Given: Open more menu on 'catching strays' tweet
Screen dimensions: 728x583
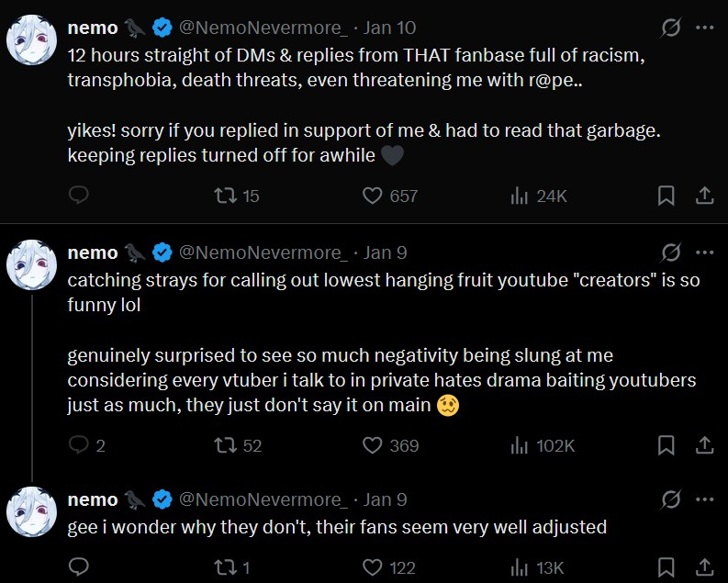Looking at the screenshot, I should point(704,252).
